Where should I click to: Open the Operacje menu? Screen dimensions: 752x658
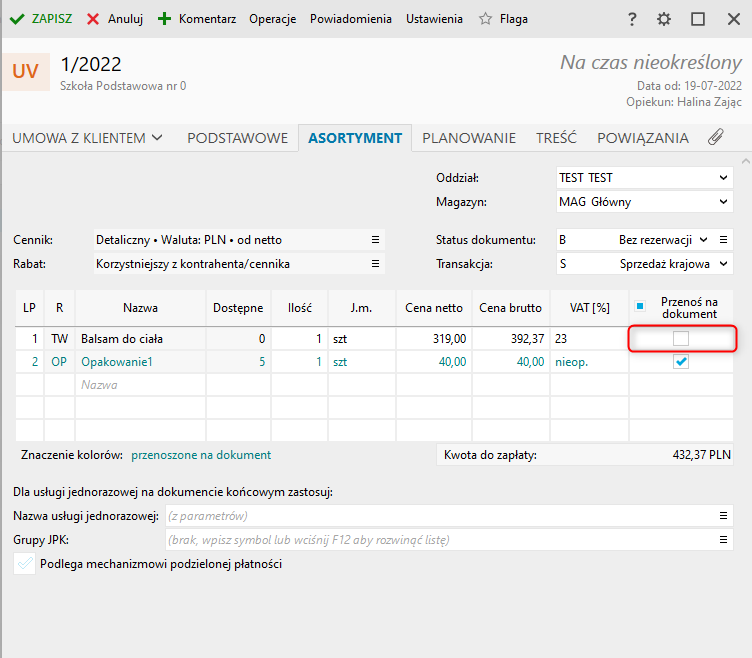point(272,19)
